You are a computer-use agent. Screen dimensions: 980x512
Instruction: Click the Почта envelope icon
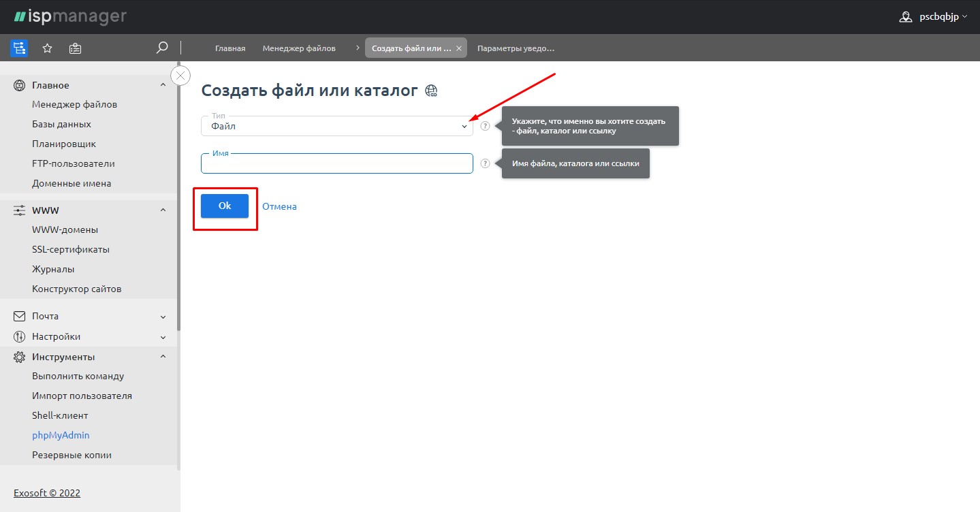tap(20, 316)
